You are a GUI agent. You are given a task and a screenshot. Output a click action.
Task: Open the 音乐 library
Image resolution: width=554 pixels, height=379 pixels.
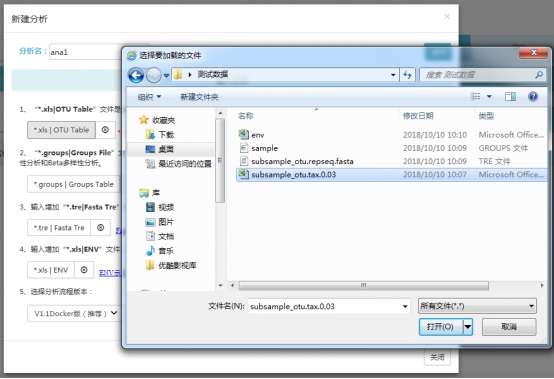coord(160,251)
